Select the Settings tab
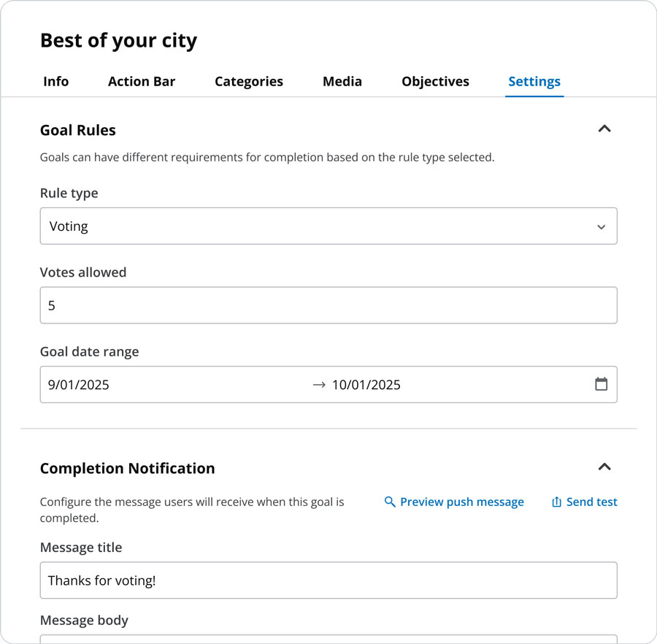657x644 pixels. pyautogui.click(x=534, y=82)
